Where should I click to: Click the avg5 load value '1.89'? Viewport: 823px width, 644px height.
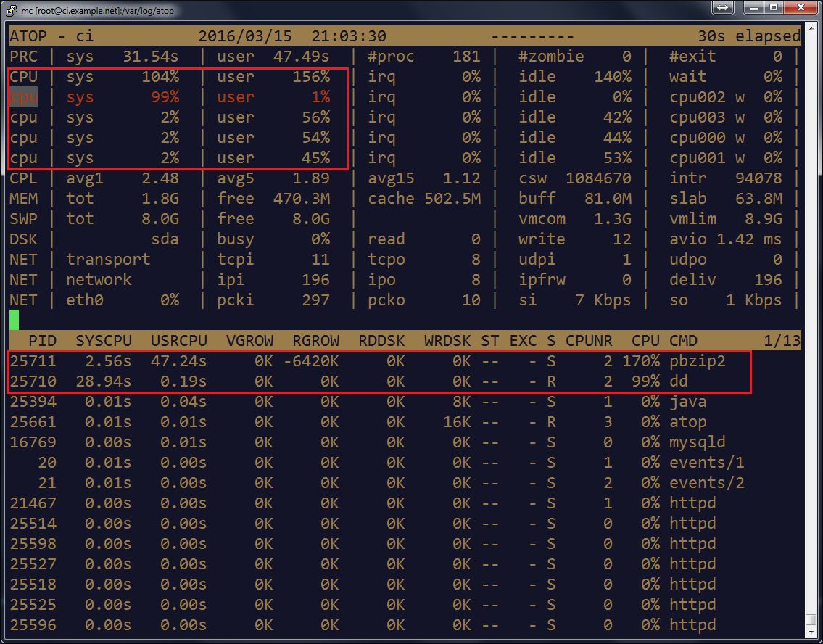pos(311,178)
